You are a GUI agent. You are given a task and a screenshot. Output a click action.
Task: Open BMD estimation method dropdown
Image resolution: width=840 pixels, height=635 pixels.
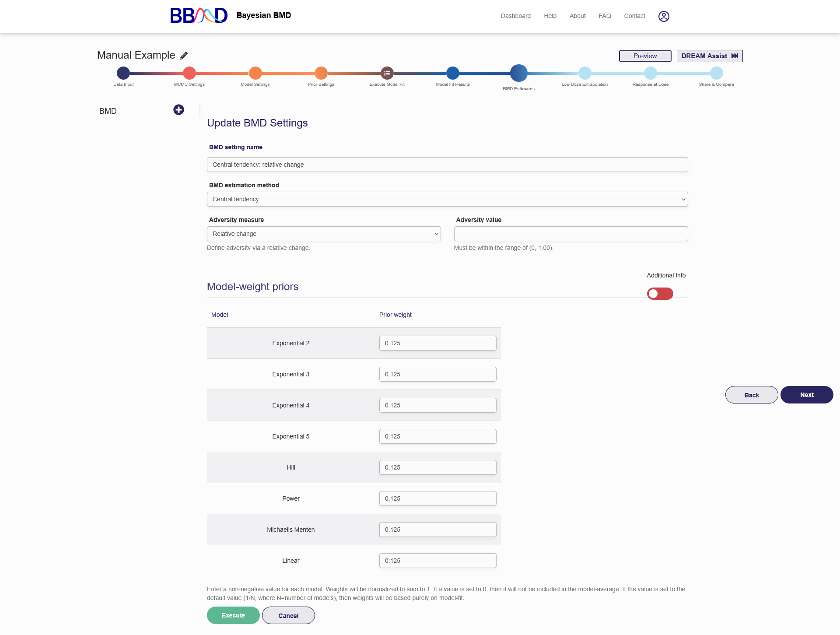coord(447,199)
